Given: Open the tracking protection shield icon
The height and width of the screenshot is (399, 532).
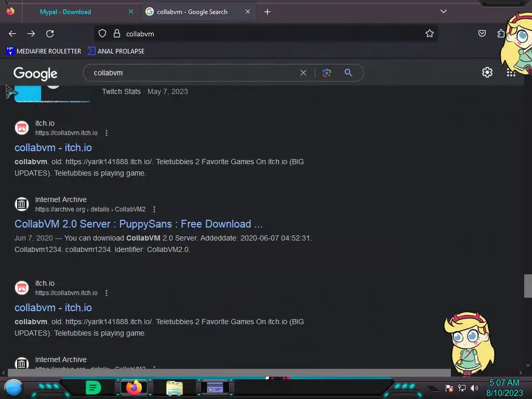Looking at the screenshot, I should pyautogui.click(x=102, y=34).
